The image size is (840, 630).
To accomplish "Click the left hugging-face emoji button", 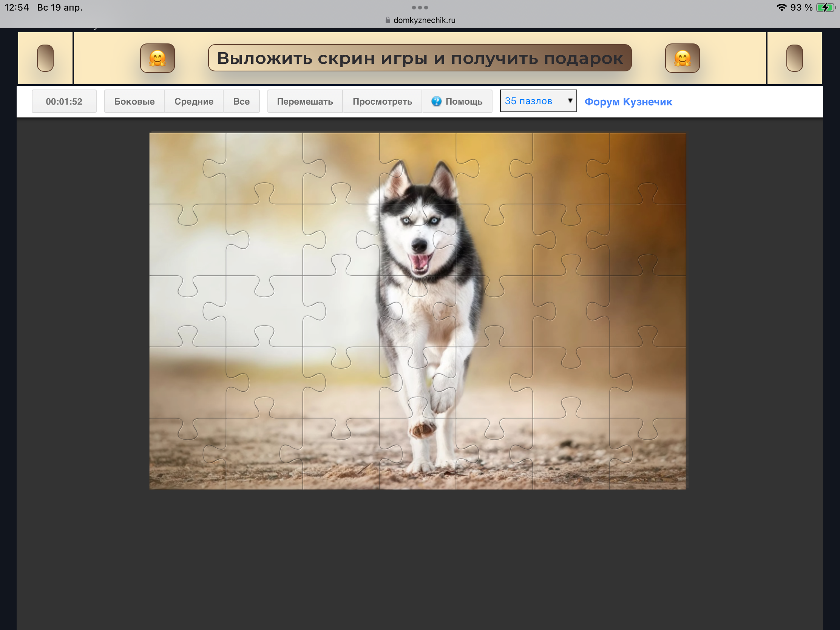I will [x=157, y=58].
